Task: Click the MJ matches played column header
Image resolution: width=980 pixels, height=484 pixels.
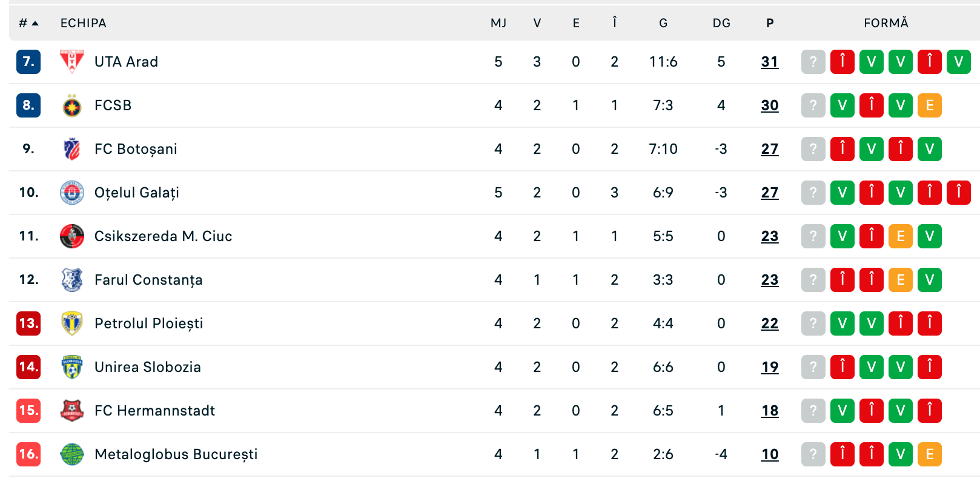Action: point(498,23)
